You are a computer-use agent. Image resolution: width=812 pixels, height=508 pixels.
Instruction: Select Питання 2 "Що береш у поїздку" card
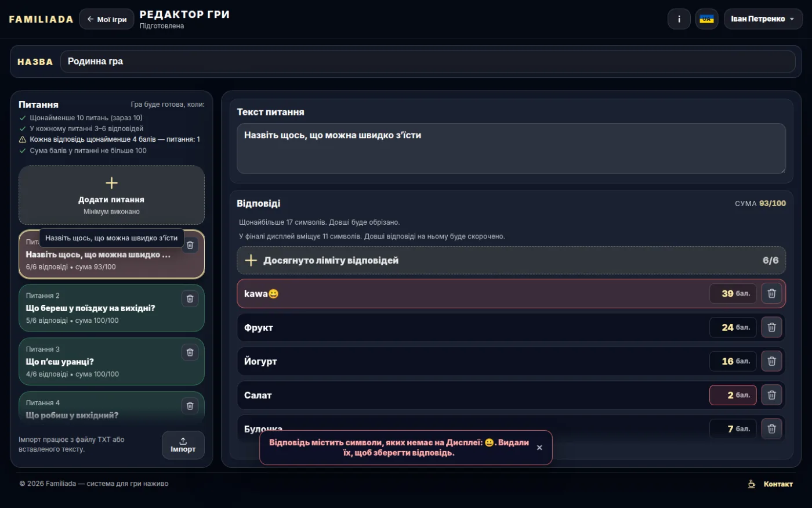(x=111, y=308)
